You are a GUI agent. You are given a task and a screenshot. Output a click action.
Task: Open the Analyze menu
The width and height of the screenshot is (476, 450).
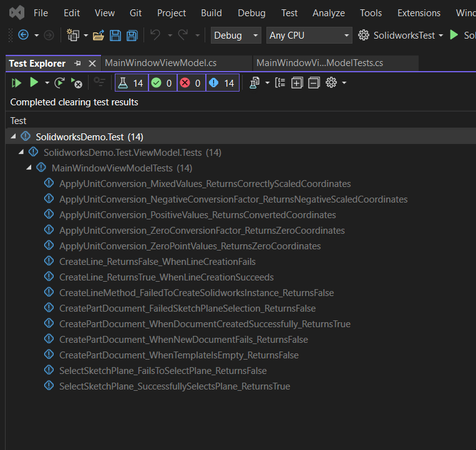(329, 13)
